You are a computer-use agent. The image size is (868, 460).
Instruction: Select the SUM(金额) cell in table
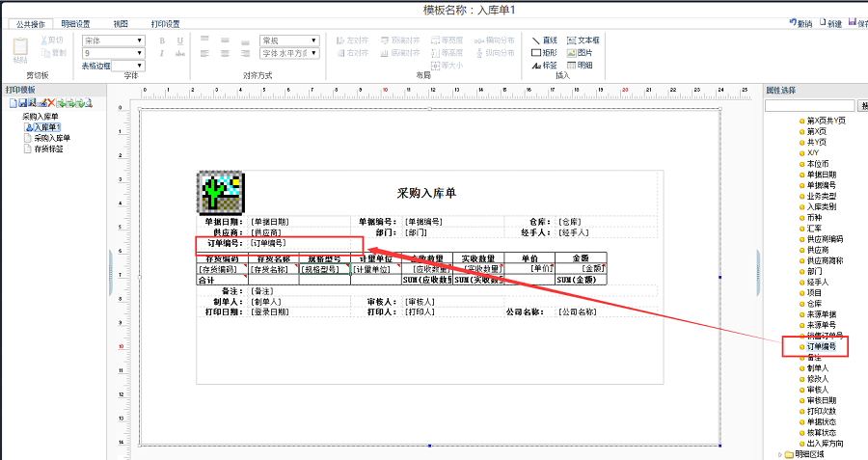pyautogui.click(x=581, y=280)
